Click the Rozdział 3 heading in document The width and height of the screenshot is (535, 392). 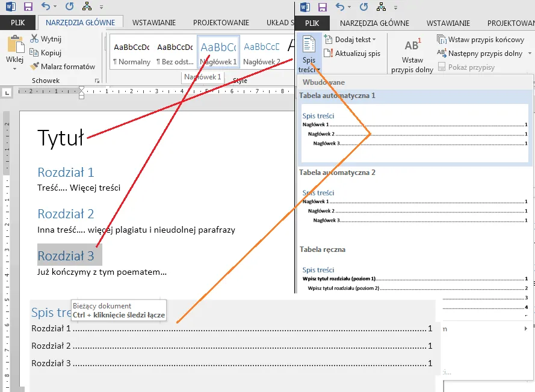(66, 256)
